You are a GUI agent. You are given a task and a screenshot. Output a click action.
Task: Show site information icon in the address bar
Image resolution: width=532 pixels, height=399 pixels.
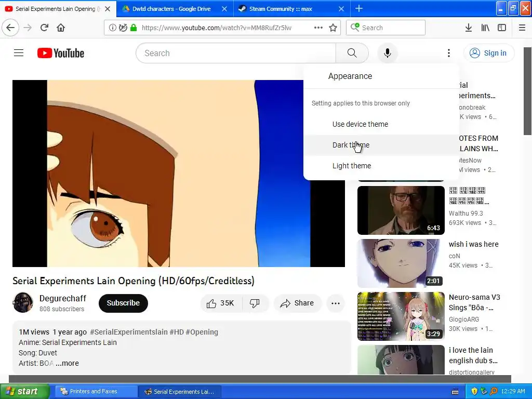coord(112,28)
